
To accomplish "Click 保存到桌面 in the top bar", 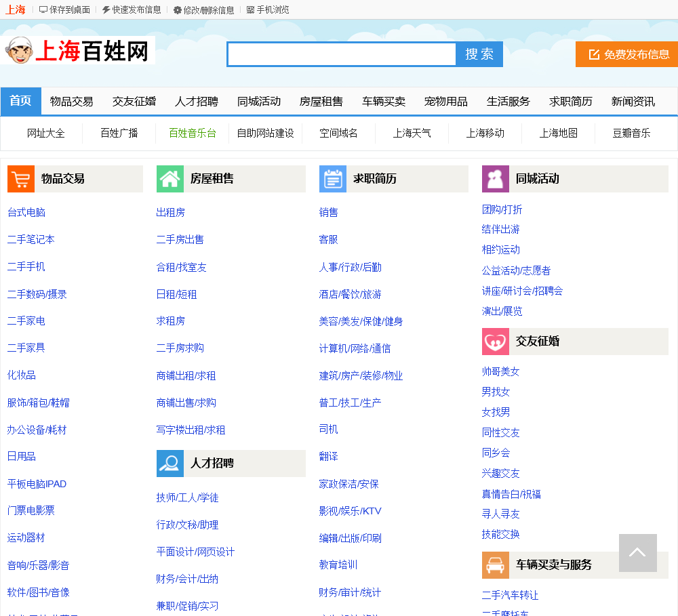I will pos(65,10).
